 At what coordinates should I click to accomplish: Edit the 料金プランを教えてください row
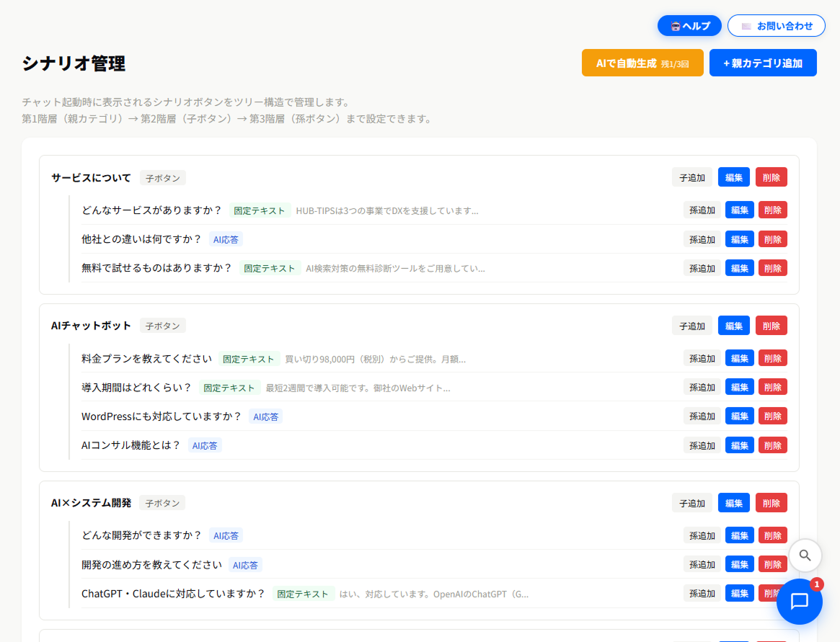(x=739, y=358)
